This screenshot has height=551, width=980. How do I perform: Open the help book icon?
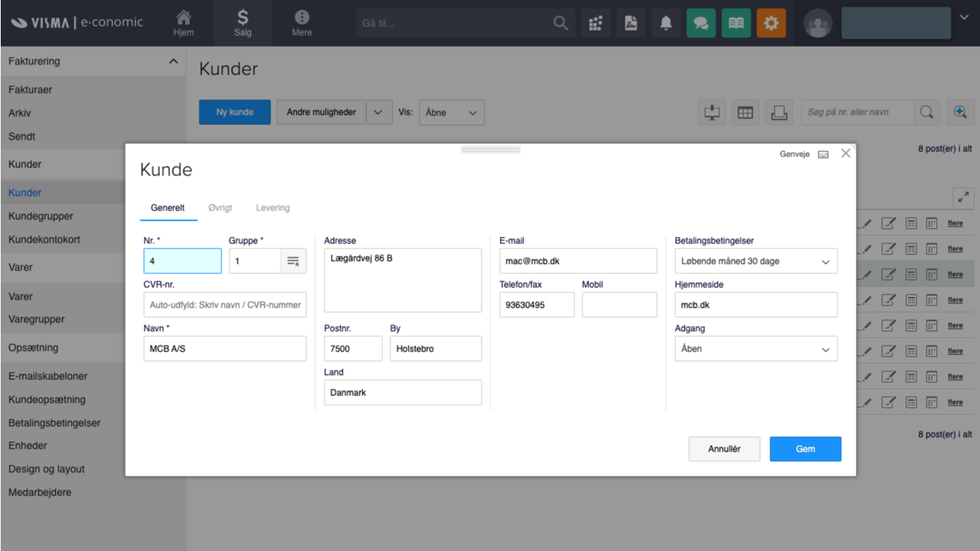[x=736, y=23]
